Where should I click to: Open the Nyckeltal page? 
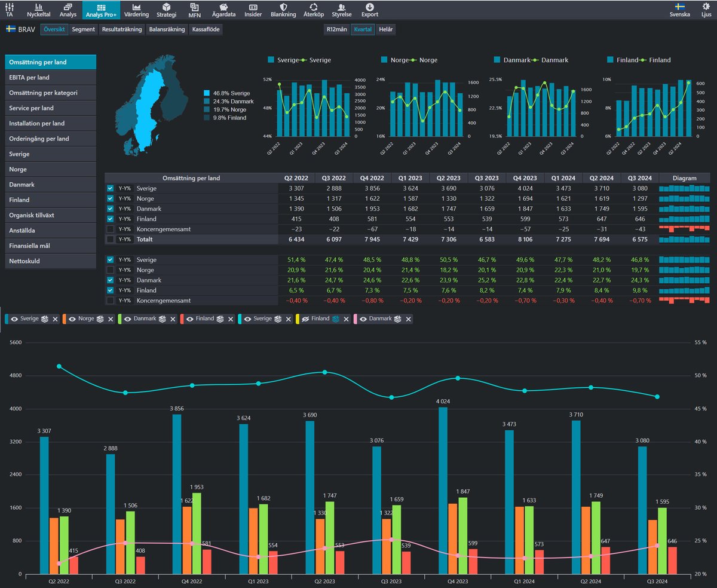(39, 10)
